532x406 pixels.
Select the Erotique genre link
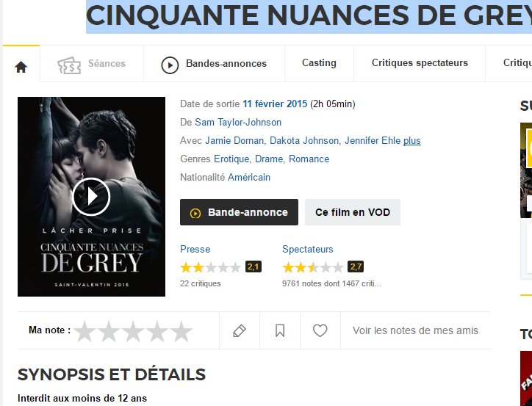[x=231, y=159]
